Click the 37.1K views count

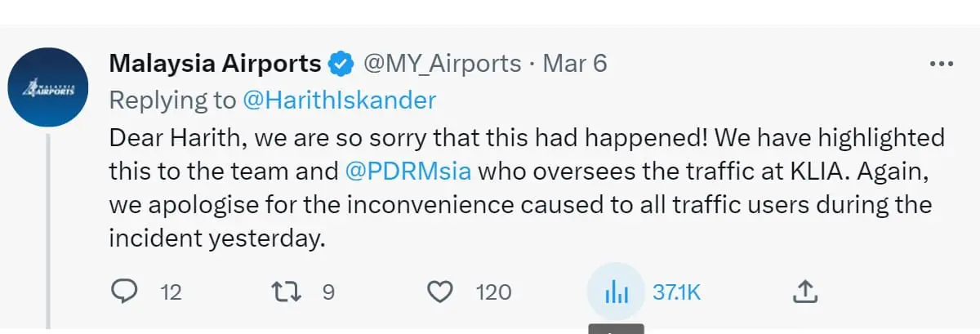pos(676,292)
